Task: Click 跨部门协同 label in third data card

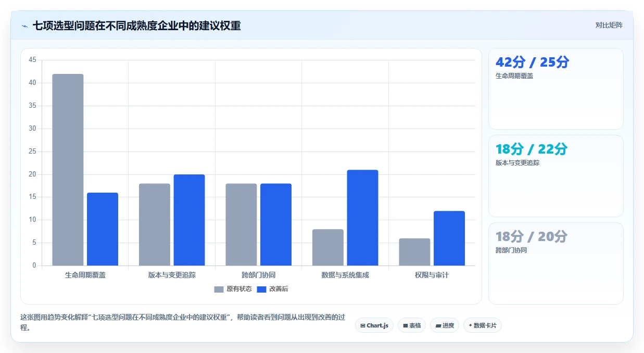Action: (x=511, y=250)
